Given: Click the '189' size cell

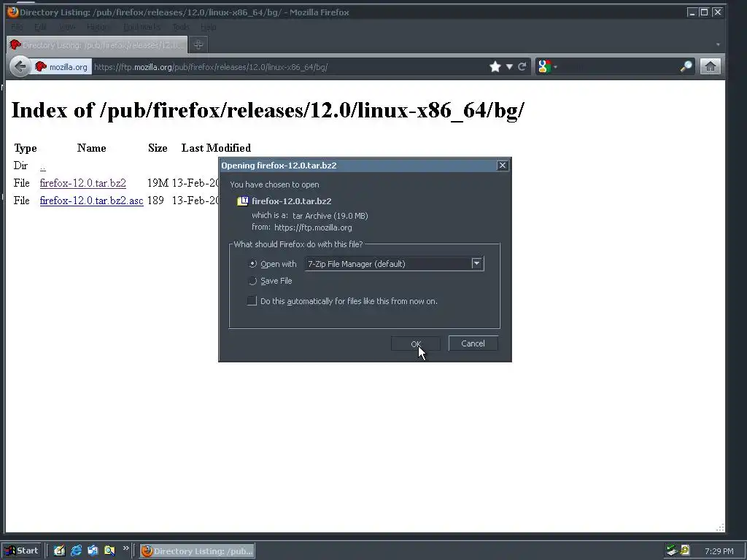Looking at the screenshot, I should pos(155,201).
